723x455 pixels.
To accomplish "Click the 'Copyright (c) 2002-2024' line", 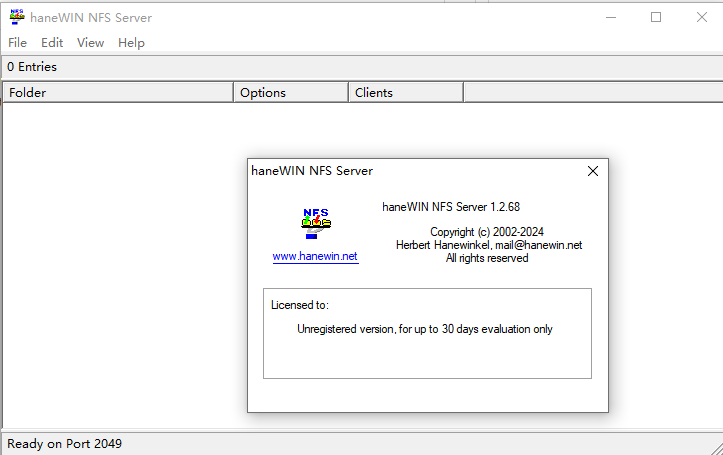I will (487, 232).
